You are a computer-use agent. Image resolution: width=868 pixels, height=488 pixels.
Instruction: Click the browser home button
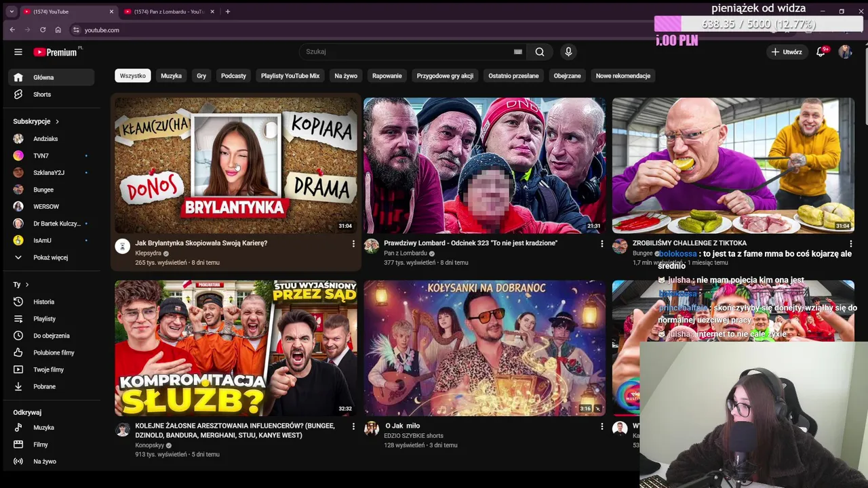coord(58,30)
